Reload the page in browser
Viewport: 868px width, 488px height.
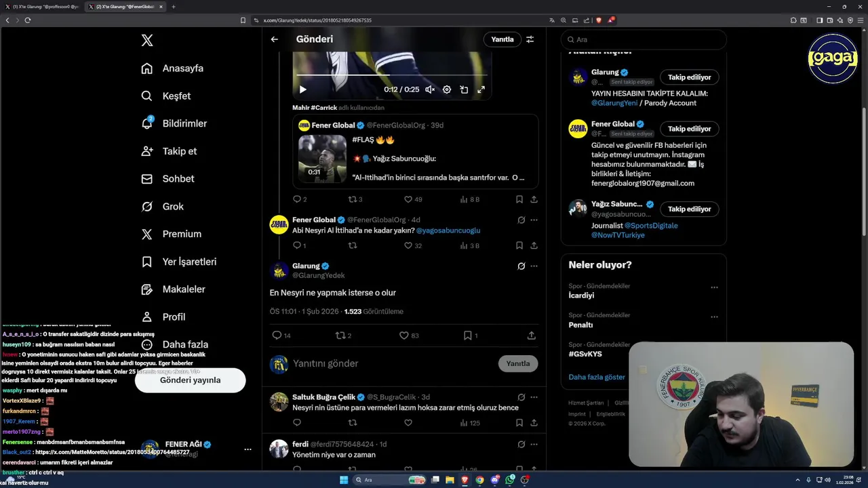pyautogui.click(x=28, y=20)
